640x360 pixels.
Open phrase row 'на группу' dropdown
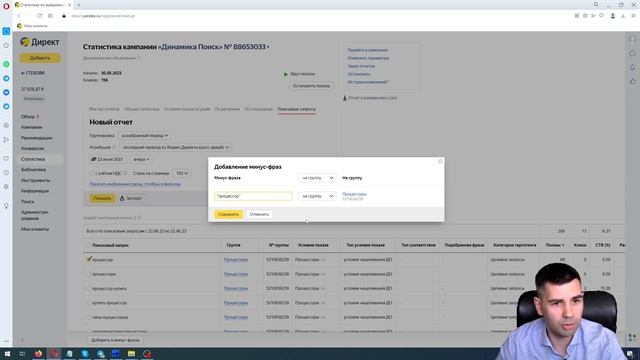pyautogui.click(x=318, y=196)
